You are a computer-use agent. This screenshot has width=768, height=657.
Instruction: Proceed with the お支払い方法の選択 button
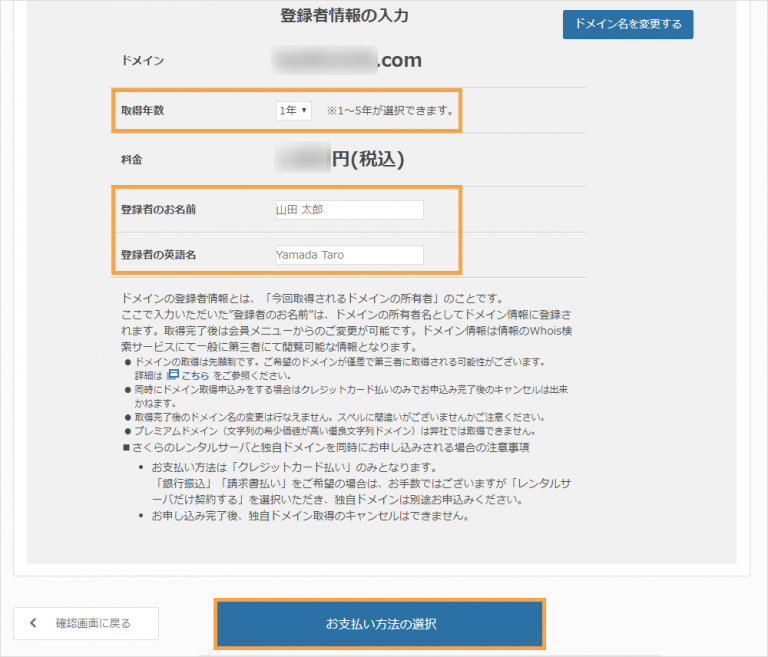[380, 624]
